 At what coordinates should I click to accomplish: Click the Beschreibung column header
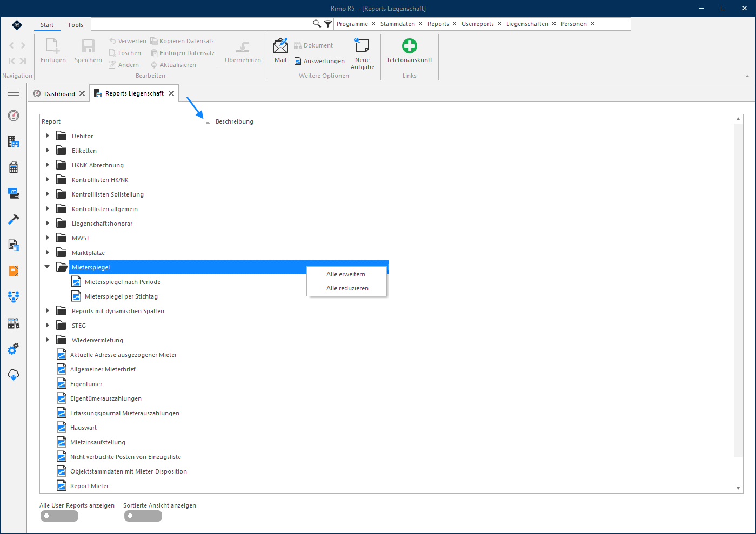click(235, 121)
